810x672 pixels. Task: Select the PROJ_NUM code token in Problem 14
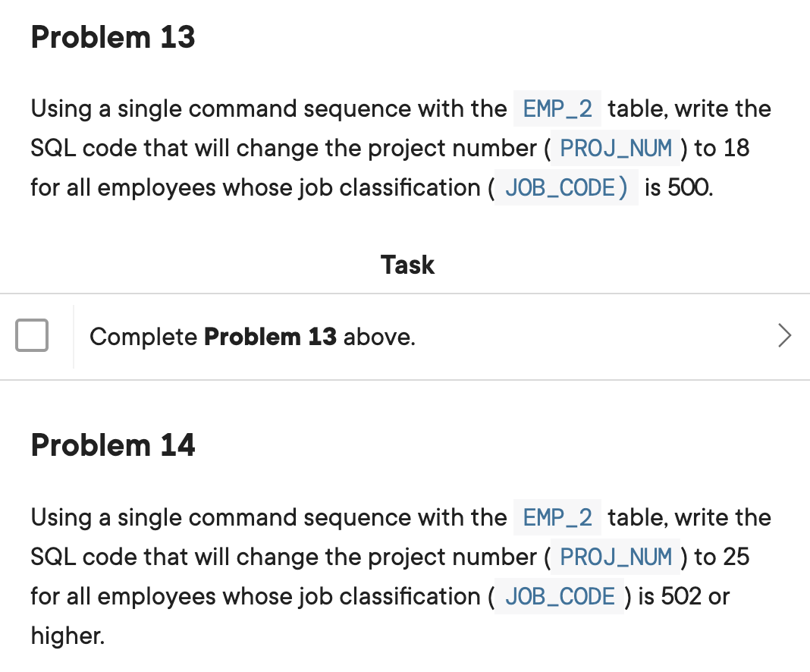point(616,557)
